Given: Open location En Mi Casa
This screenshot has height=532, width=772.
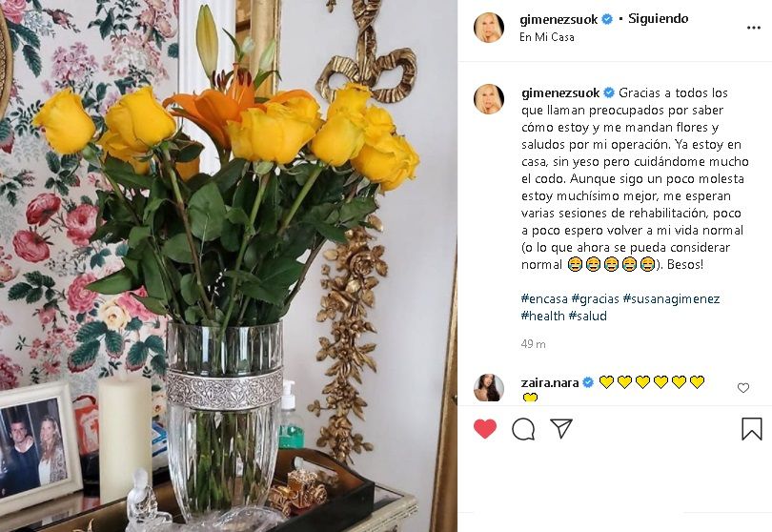Looking at the screenshot, I should 546,37.
